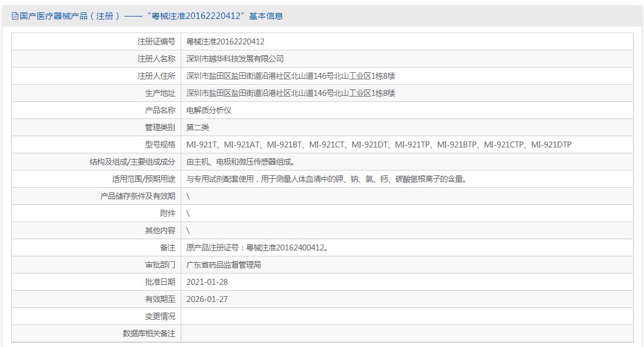Click the label 注册人住所
644x347 pixels.
156,76
